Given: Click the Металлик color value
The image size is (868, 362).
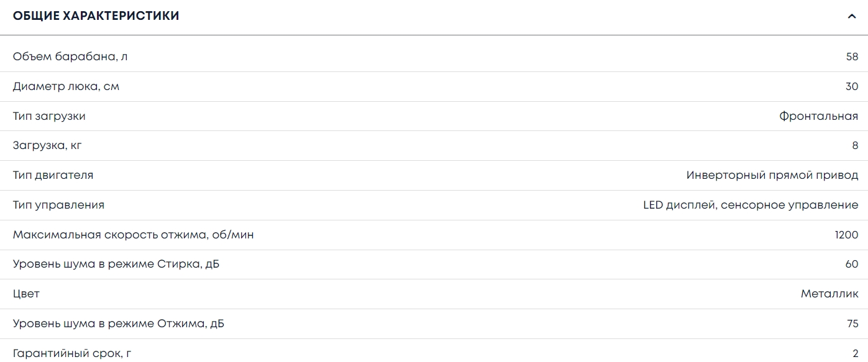Looking at the screenshot, I should coord(829,294).
